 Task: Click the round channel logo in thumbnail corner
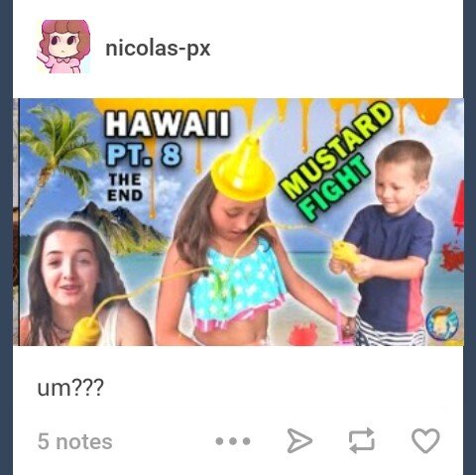442,323
